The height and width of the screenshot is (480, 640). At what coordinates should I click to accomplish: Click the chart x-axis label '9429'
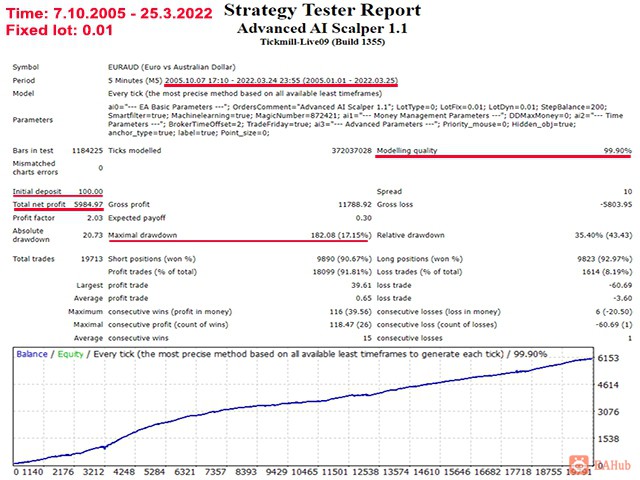[276, 472]
